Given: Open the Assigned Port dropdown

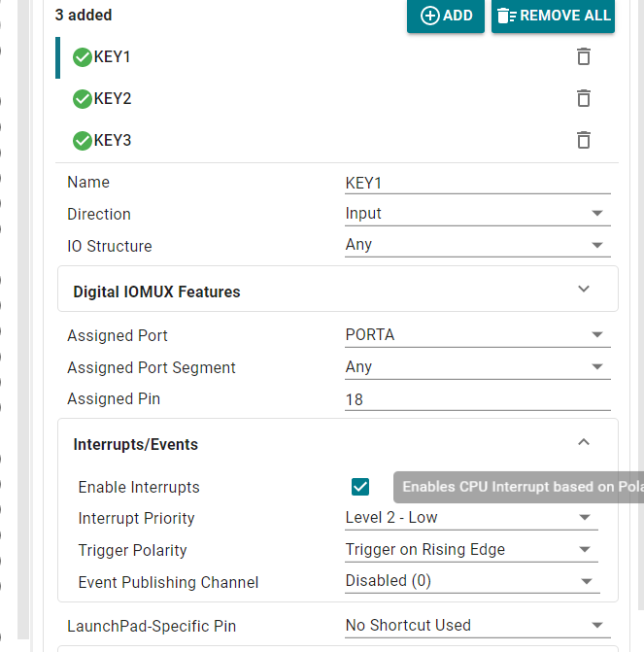Looking at the screenshot, I should 478,335.
